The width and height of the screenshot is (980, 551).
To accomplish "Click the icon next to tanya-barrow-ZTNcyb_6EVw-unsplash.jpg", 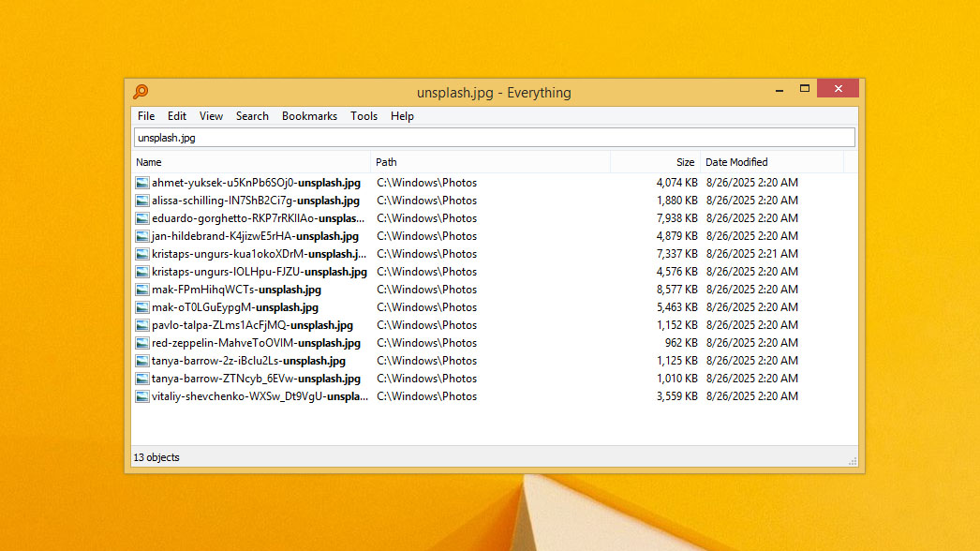I will point(141,378).
